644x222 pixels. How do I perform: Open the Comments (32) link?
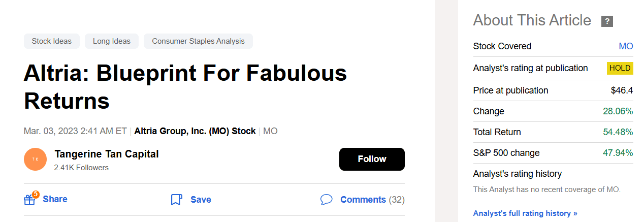click(x=372, y=200)
